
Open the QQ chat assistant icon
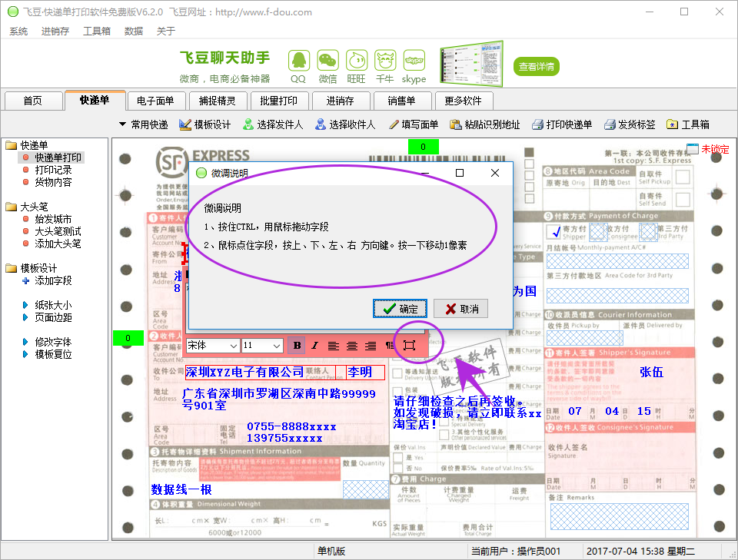pos(298,61)
